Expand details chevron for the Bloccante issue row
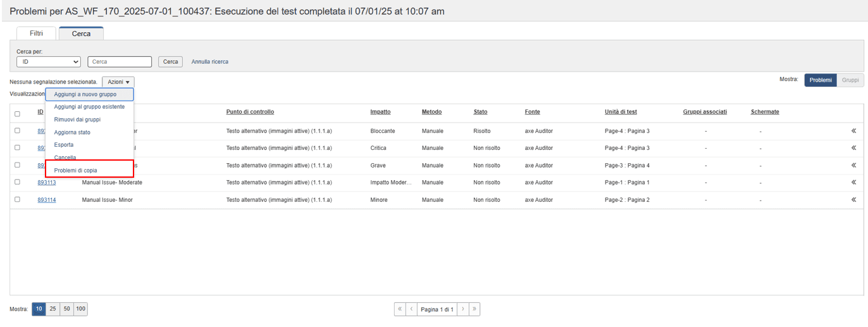This screenshot has height=327, width=868. coord(853,131)
